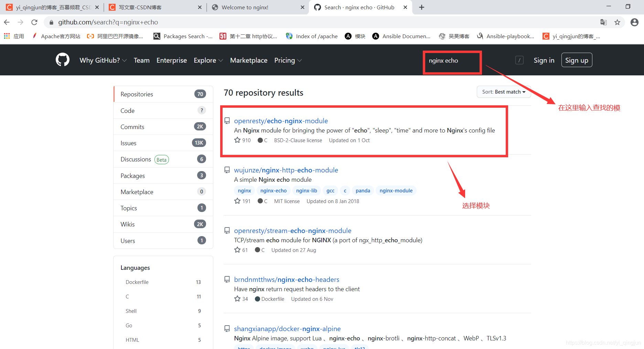Screen dimensions: 644x349
Task: Open the Enterprise navigation link
Action: (x=172, y=60)
